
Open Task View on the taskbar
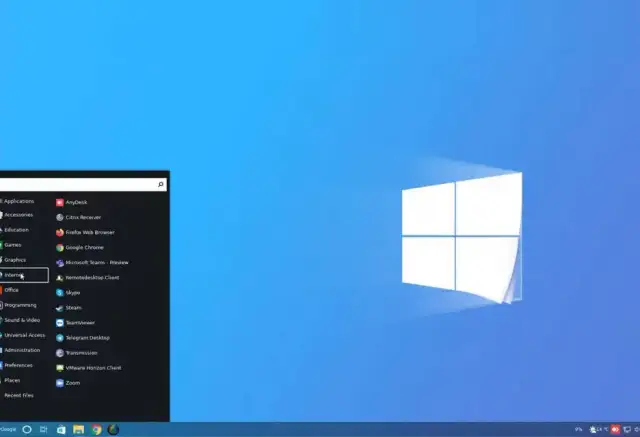coord(44,429)
